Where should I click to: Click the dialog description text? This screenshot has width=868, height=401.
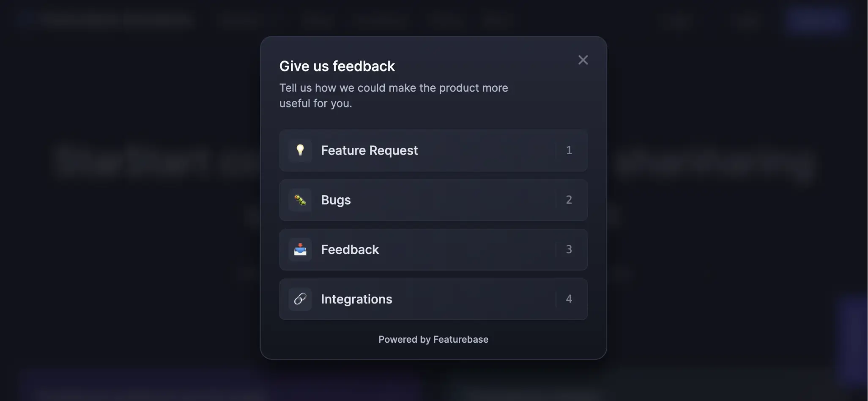tap(394, 95)
